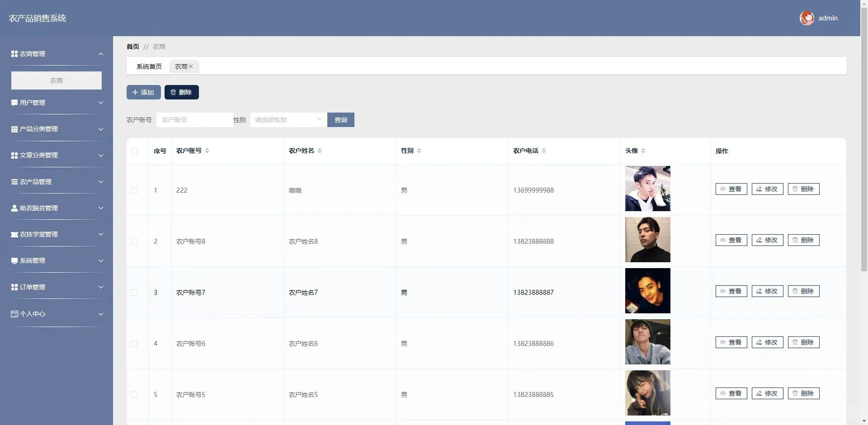The width and height of the screenshot is (868, 425).
Task: Tick the select-all checkbox in table header
Action: [134, 151]
